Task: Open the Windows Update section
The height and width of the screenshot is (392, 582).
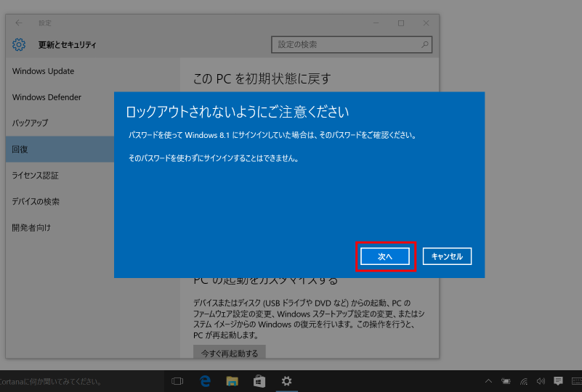Action: [43, 71]
